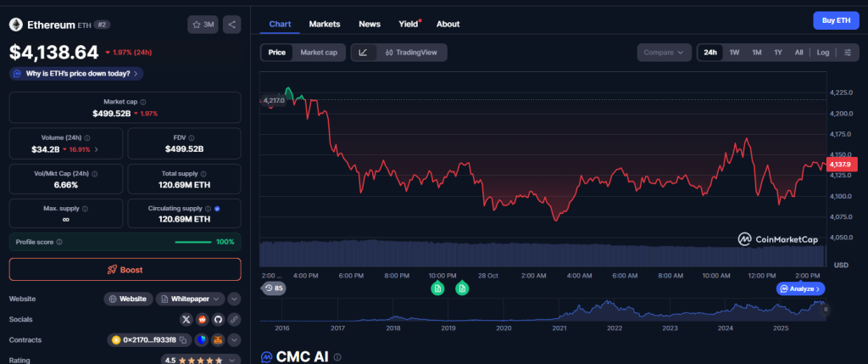Switch chart to Market cap view
This screenshot has width=868, height=364.
coord(319,53)
